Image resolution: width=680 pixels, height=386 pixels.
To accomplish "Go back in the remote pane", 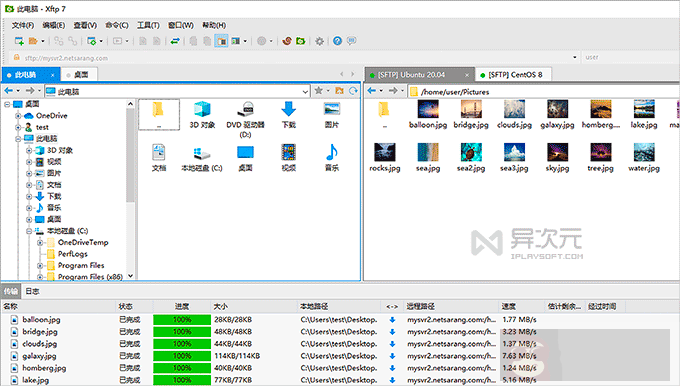I will 372,91.
